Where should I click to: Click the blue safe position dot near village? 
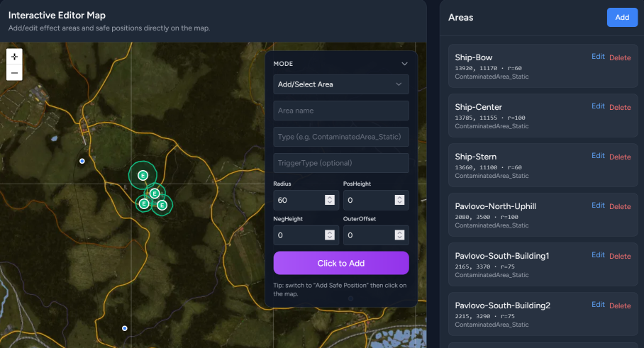coord(82,162)
